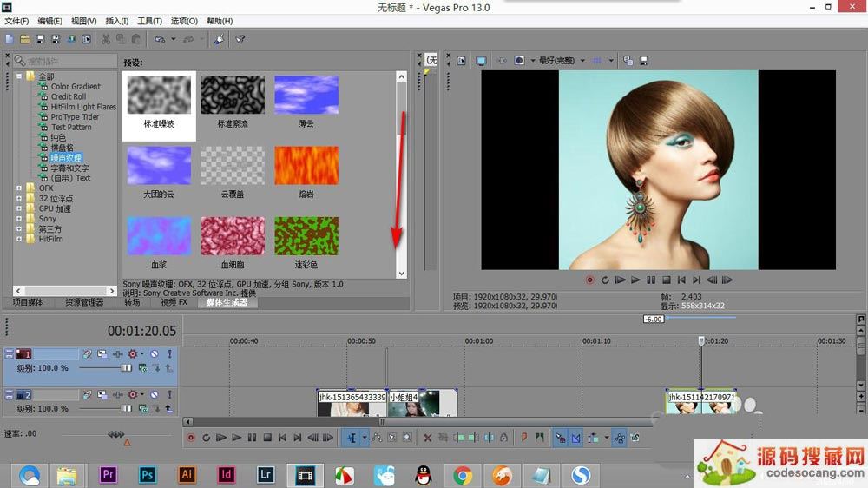Viewport: 868px width, 488px height.
Task: Click the Photoshop icon in the taskbar
Action: click(x=148, y=474)
